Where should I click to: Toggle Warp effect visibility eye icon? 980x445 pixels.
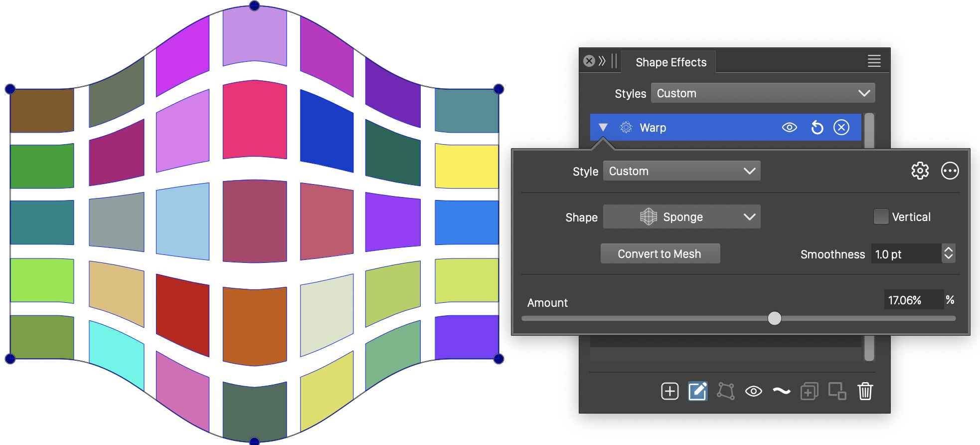tap(789, 128)
